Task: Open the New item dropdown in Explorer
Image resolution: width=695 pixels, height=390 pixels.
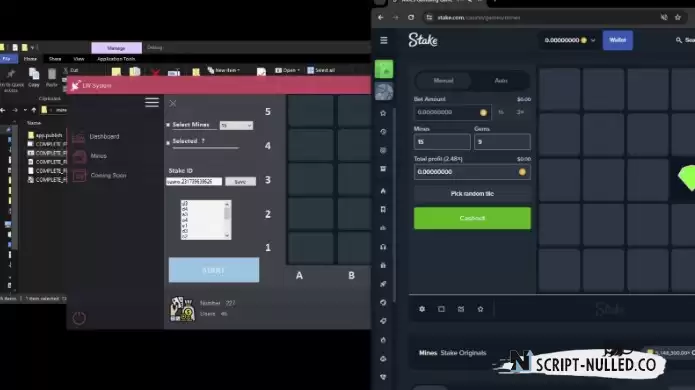Action: pyautogui.click(x=224, y=70)
